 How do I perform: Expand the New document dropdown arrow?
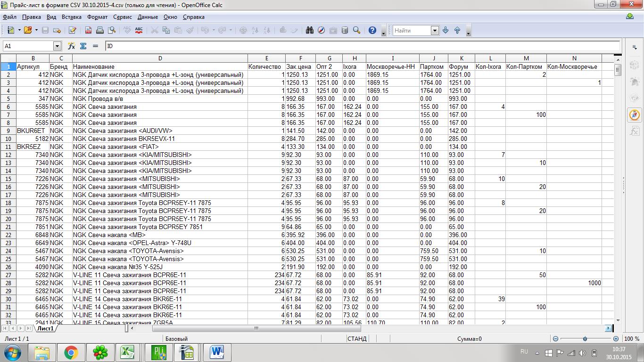[19, 30]
